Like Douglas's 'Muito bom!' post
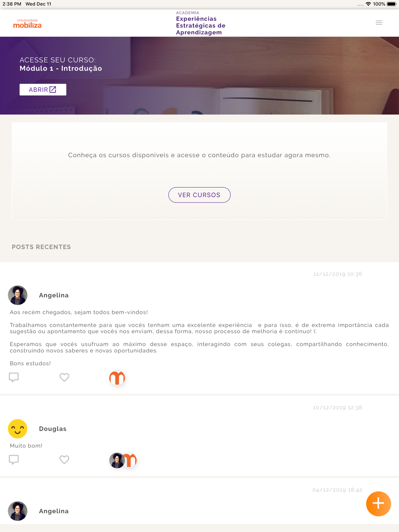 (x=64, y=459)
